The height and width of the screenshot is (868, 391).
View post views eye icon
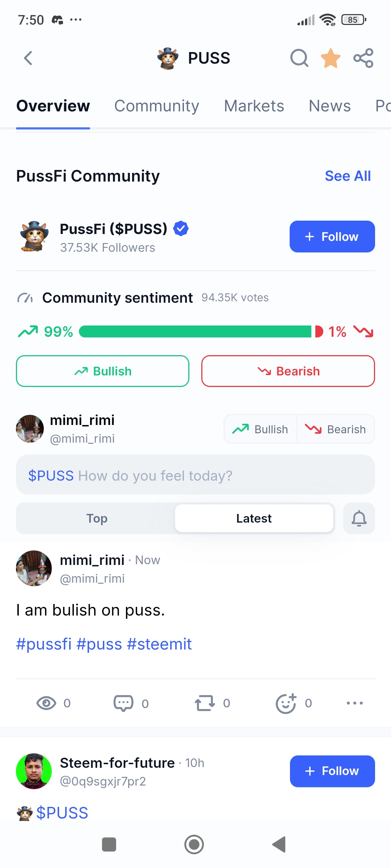point(46,703)
